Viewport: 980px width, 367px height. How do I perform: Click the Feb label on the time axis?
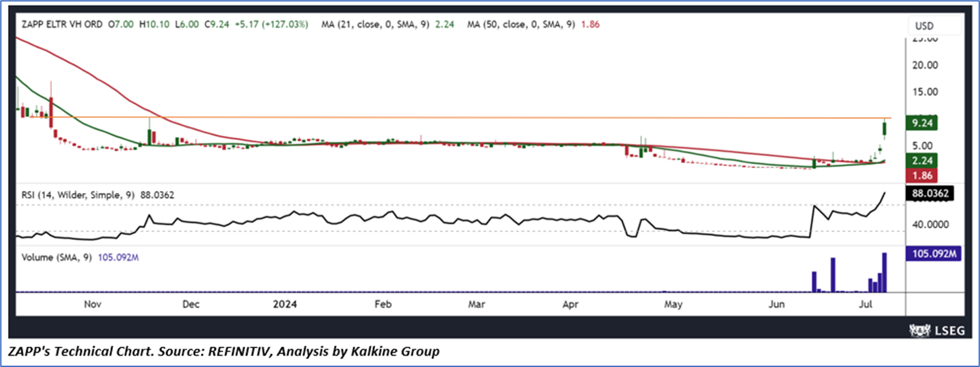coord(382,304)
